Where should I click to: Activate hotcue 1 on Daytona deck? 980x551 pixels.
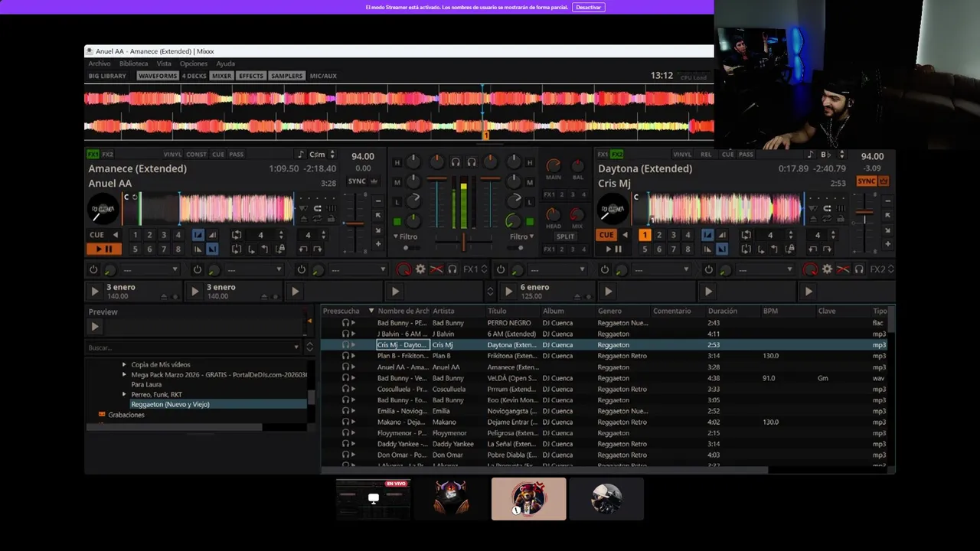click(x=645, y=235)
